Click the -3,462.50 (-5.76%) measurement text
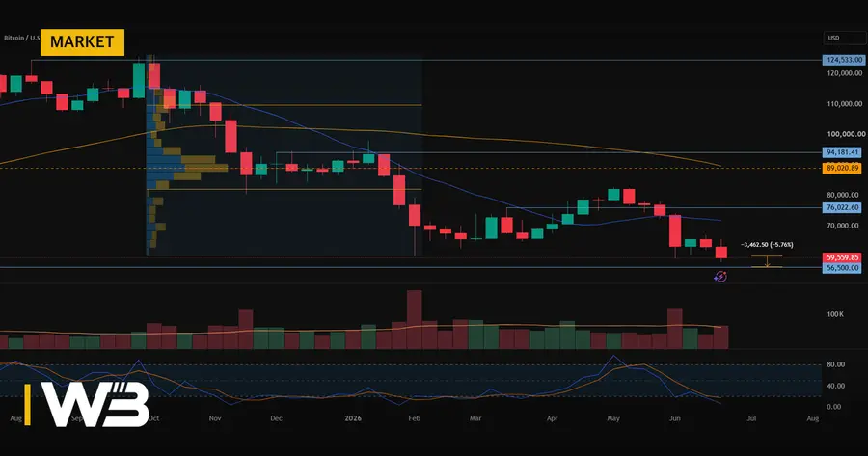The width and height of the screenshot is (868, 456). pyautogui.click(x=767, y=244)
